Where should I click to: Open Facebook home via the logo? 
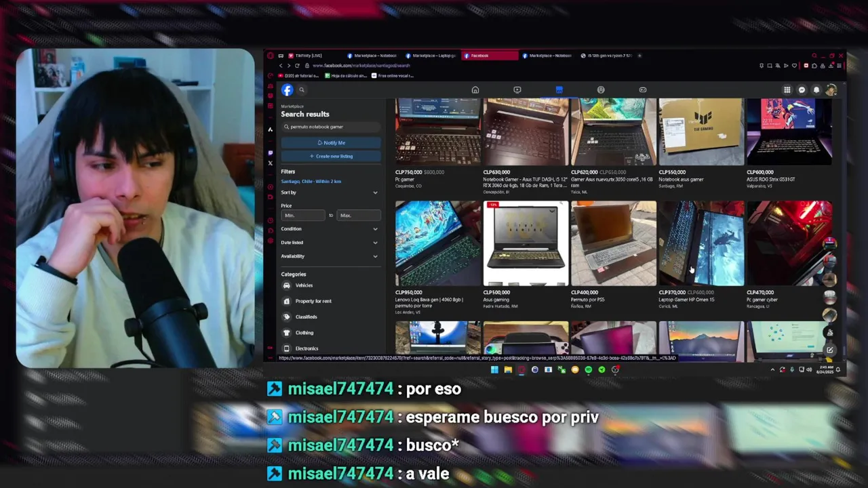tap(288, 89)
